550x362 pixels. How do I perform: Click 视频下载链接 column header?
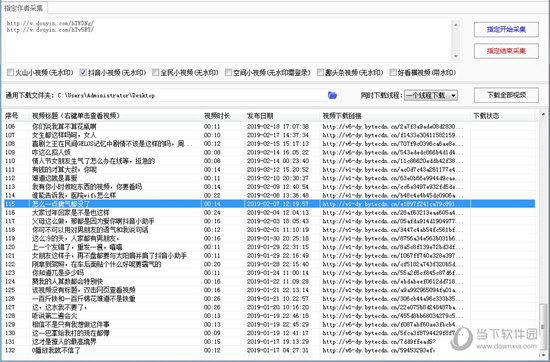tap(395, 116)
